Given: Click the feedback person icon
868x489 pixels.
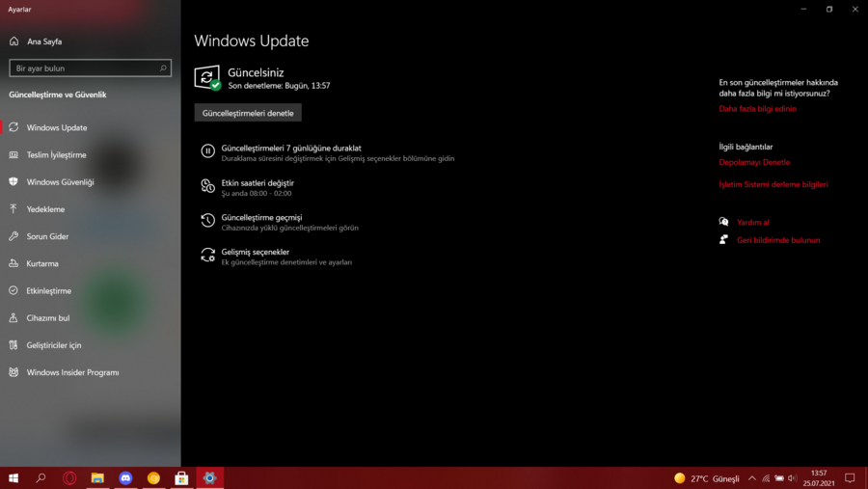Looking at the screenshot, I should (723, 239).
